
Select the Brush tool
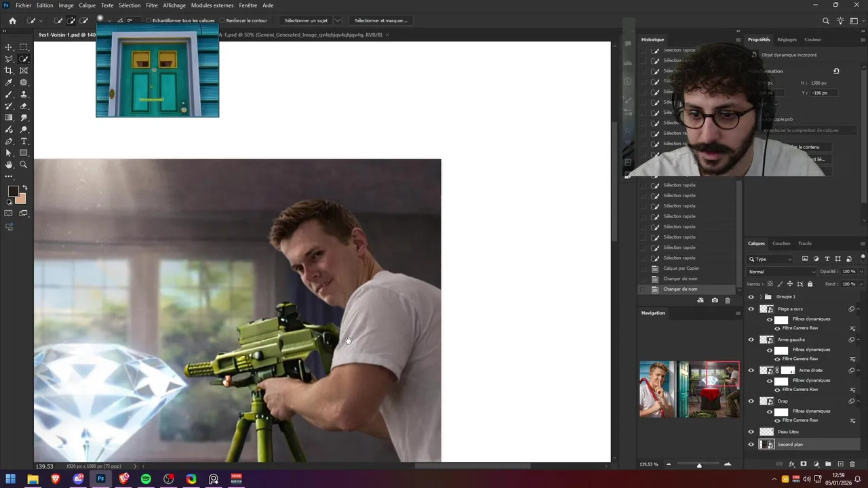click(x=9, y=94)
